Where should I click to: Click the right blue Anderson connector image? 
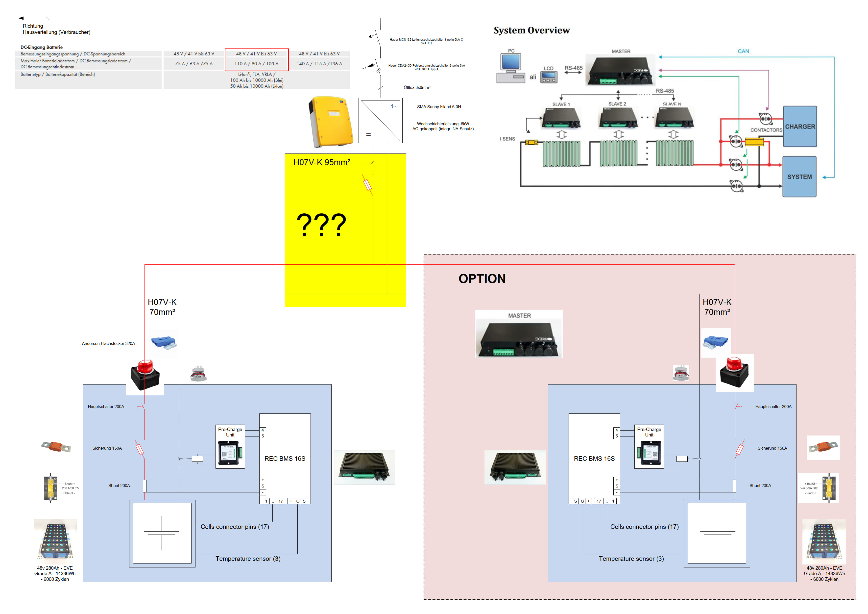click(716, 343)
